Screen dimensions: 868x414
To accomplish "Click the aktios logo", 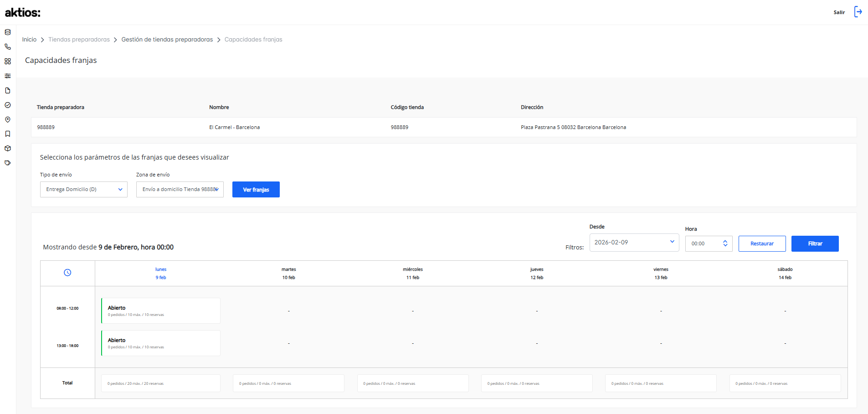I will pyautogui.click(x=23, y=12).
